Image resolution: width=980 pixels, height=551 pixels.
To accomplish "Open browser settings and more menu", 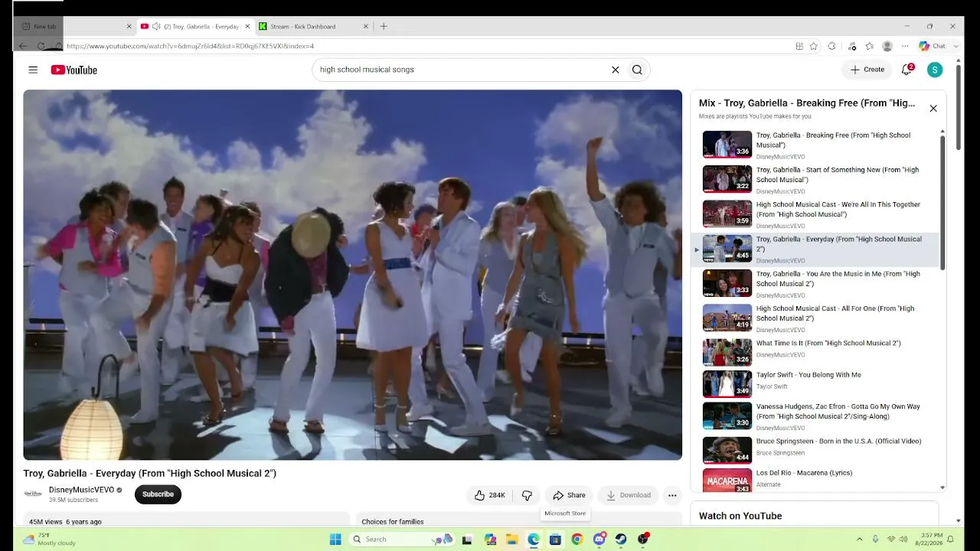I will [x=905, y=46].
